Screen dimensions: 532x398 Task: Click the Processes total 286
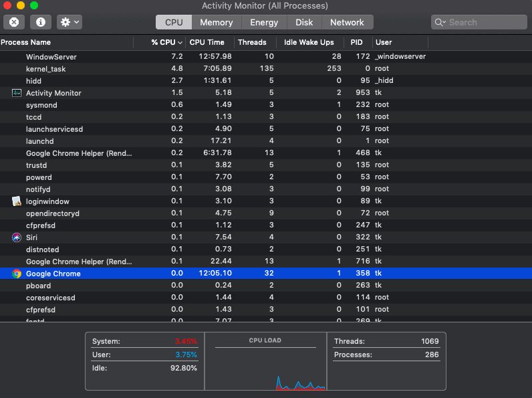[x=432, y=355]
